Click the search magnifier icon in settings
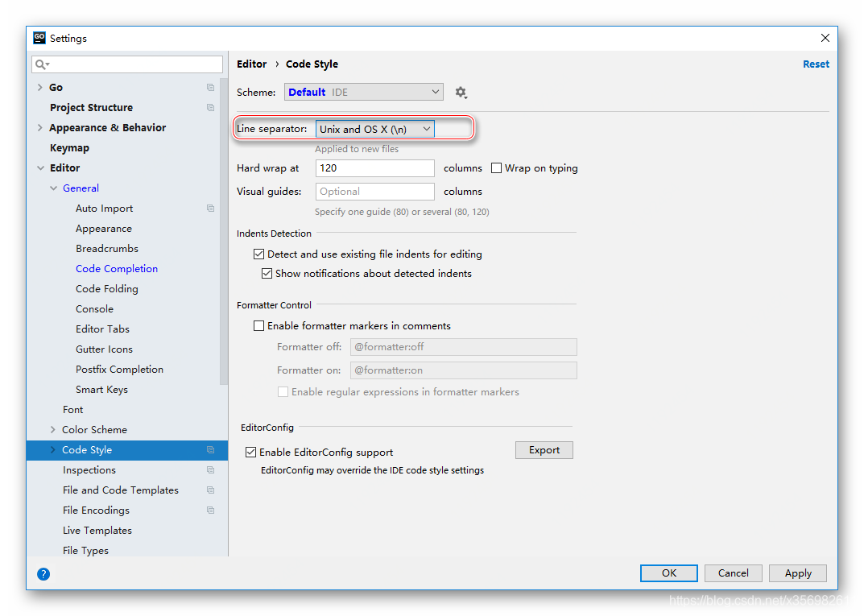The height and width of the screenshot is (616, 864). point(42,64)
